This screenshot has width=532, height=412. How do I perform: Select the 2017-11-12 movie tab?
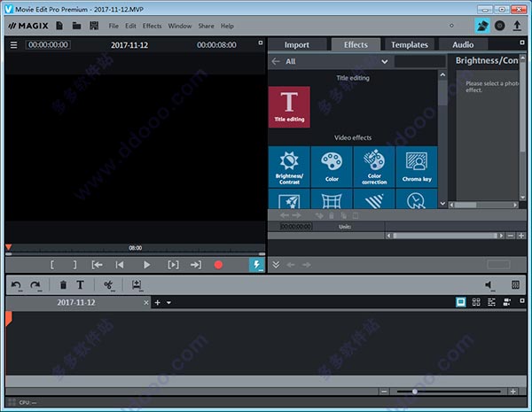coord(76,302)
